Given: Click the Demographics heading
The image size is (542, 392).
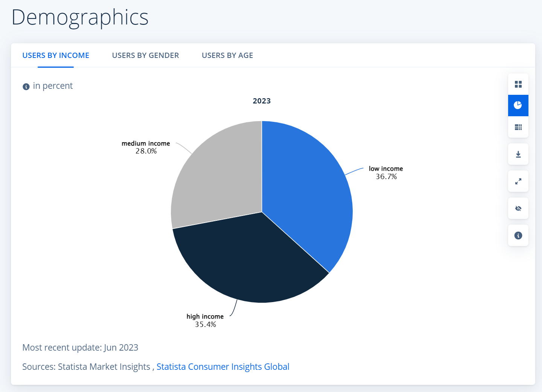Looking at the screenshot, I should pos(80,17).
